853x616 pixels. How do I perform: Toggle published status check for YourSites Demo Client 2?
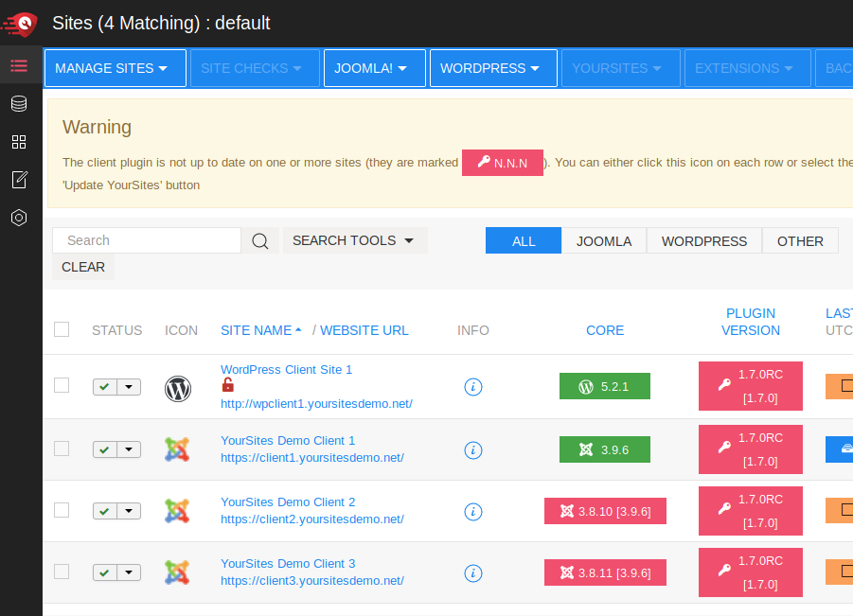pos(104,511)
